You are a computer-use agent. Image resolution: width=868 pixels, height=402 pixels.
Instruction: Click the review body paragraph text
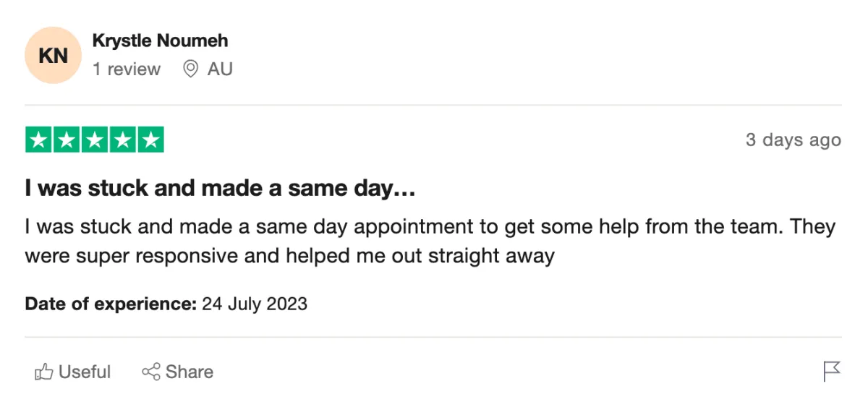click(430, 241)
